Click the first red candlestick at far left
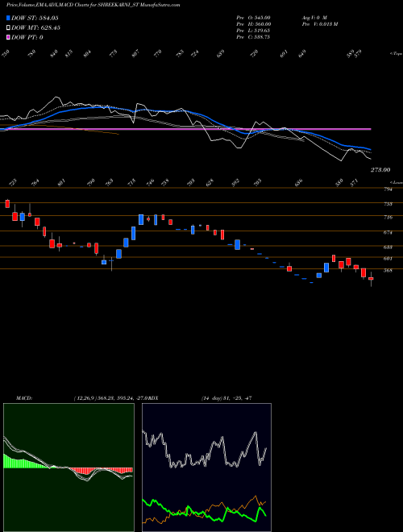 [7, 204]
